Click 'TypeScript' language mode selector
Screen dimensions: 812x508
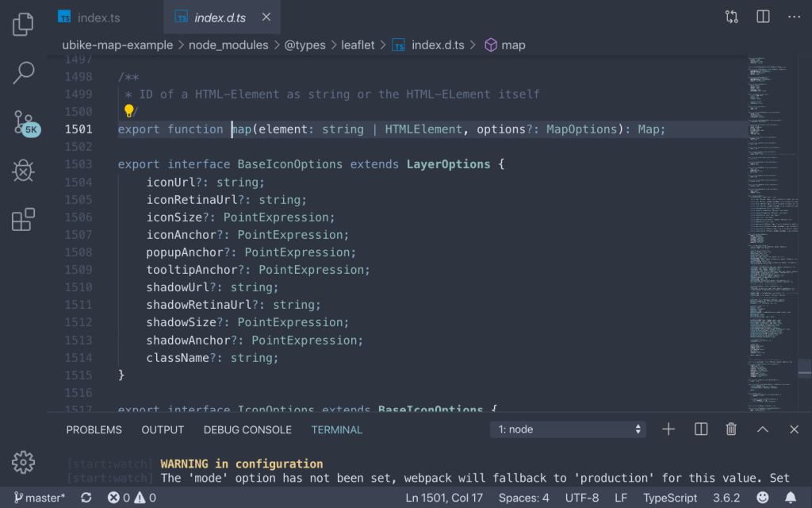click(670, 498)
